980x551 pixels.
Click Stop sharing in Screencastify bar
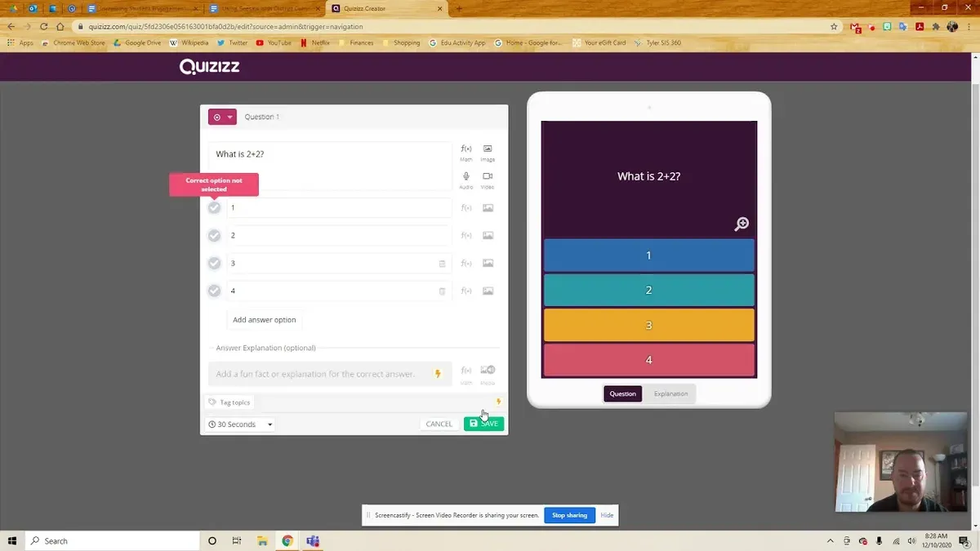(569, 515)
